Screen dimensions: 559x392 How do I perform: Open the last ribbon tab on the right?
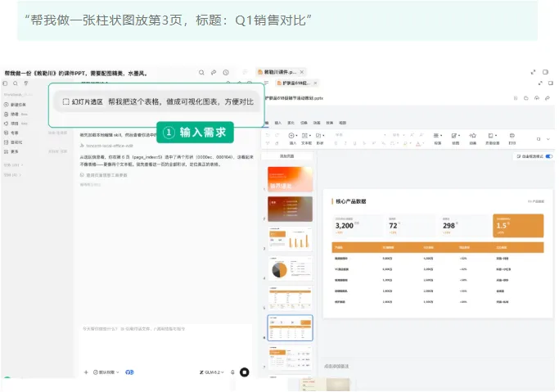(343, 123)
